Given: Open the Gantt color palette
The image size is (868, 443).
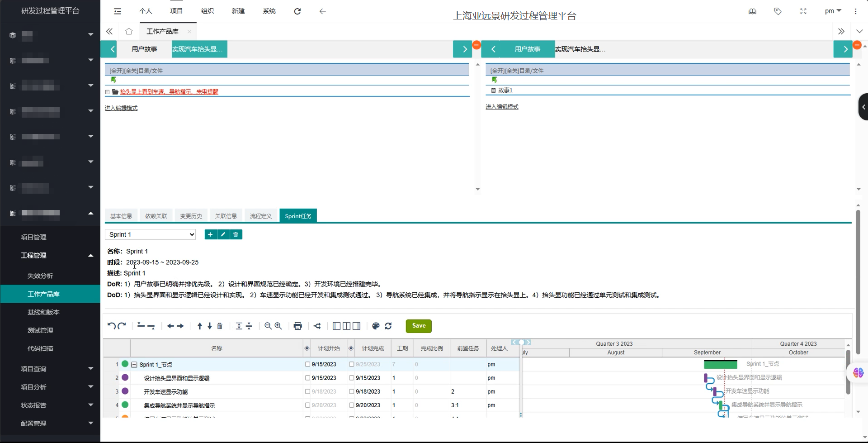Looking at the screenshot, I should click(376, 326).
